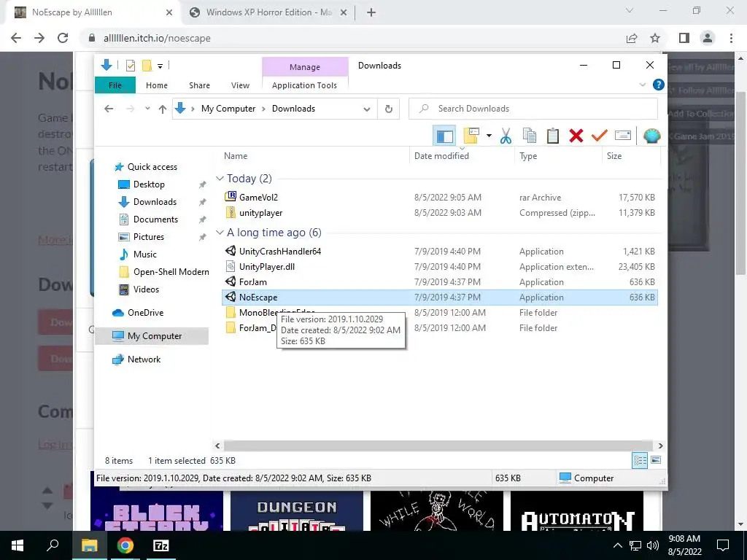
Task: Sort by the Size column header
Action: (631, 156)
